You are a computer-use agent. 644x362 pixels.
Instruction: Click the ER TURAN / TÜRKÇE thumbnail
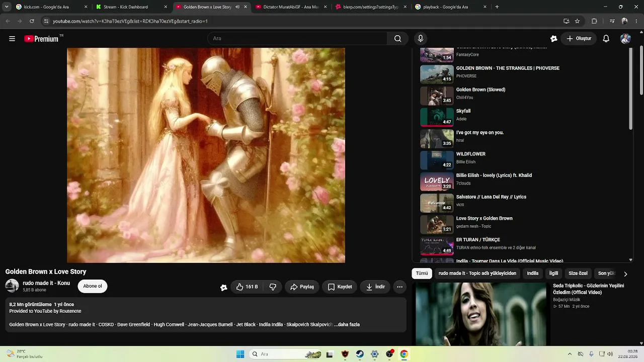click(x=437, y=246)
